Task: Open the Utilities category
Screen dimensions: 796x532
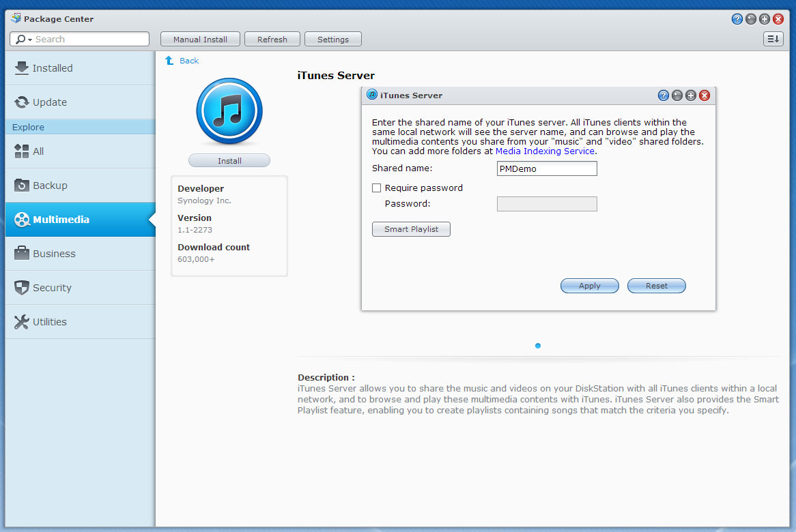Action: coord(80,321)
